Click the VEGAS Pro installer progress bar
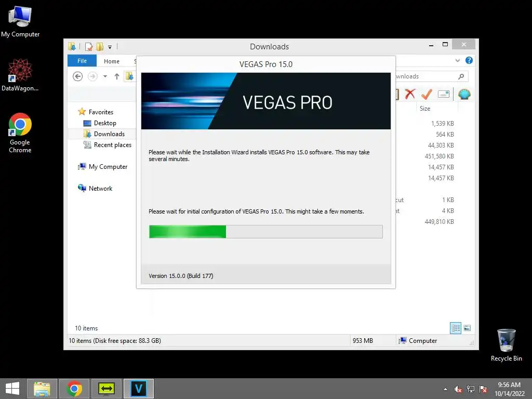 [x=265, y=232]
